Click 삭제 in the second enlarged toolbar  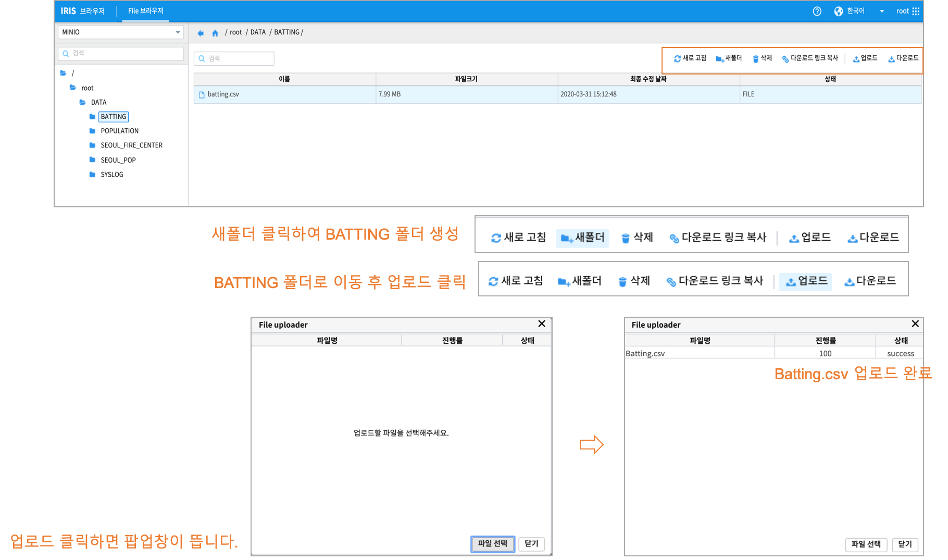(634, 281)
